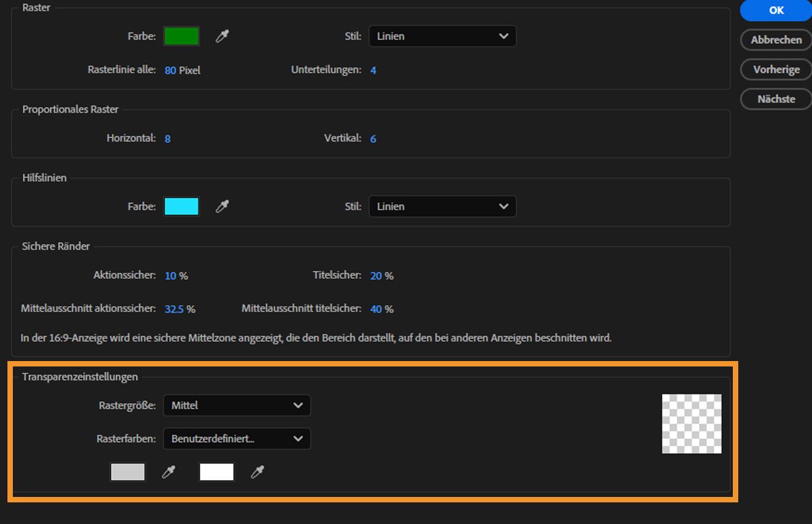This screenshot has height=524, width=812.
Task: Open the Rasterfarben dropdown
Action: click(x=237, y=438)
